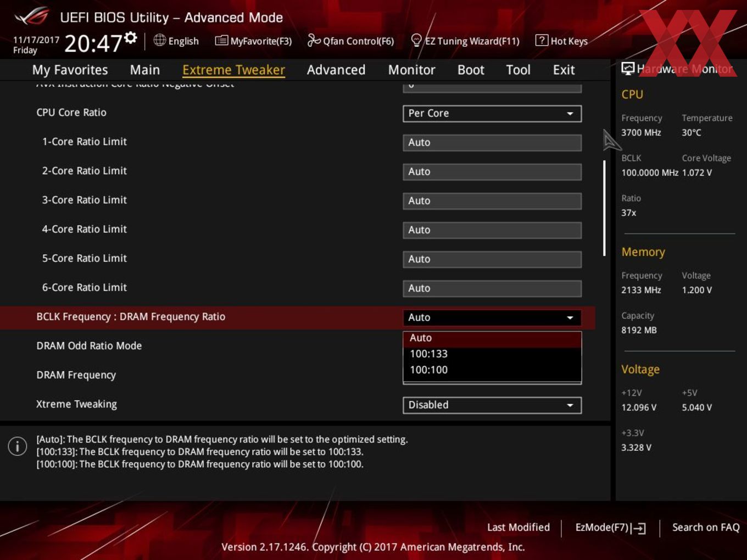Switch to the Boot tab
Viewport: 747px width, 560px height.
click(x=471, y=70)
